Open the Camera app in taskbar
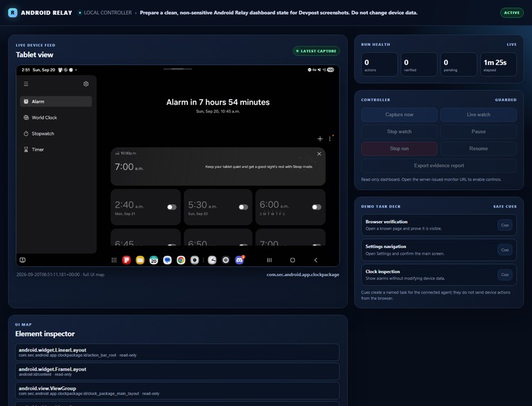This screenshot has width=532, height=406. 194,260
